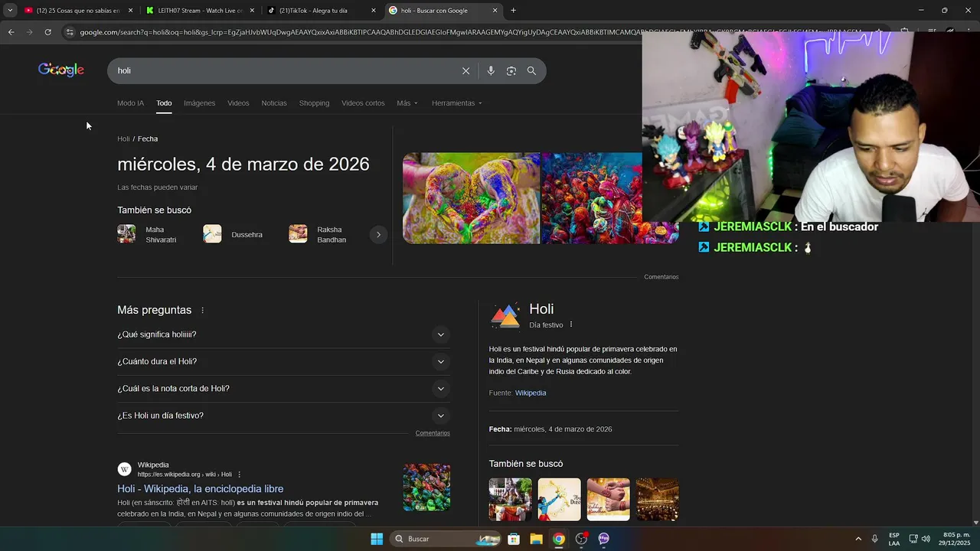Open fourth 'También se buscó' panel thumbnail
This screenshot has height=551, width=980.
pos(657,499)
